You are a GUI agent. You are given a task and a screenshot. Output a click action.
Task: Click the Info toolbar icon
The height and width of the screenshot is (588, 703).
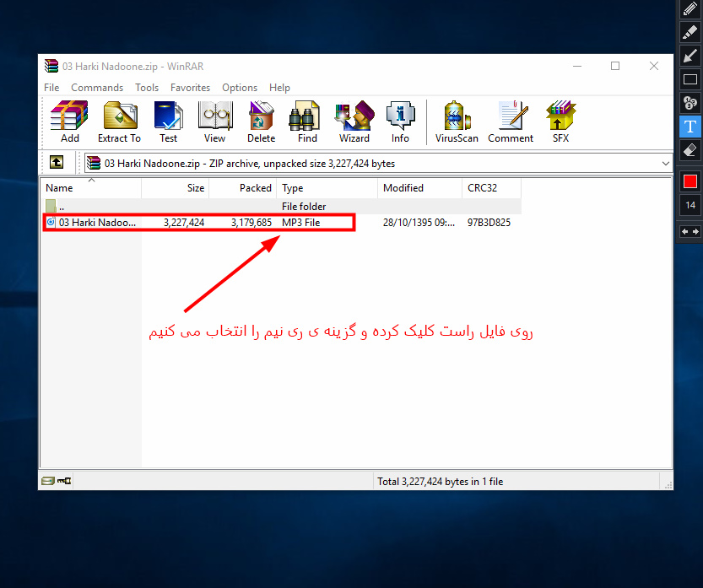pyautogui.click(x=400, y=121)
